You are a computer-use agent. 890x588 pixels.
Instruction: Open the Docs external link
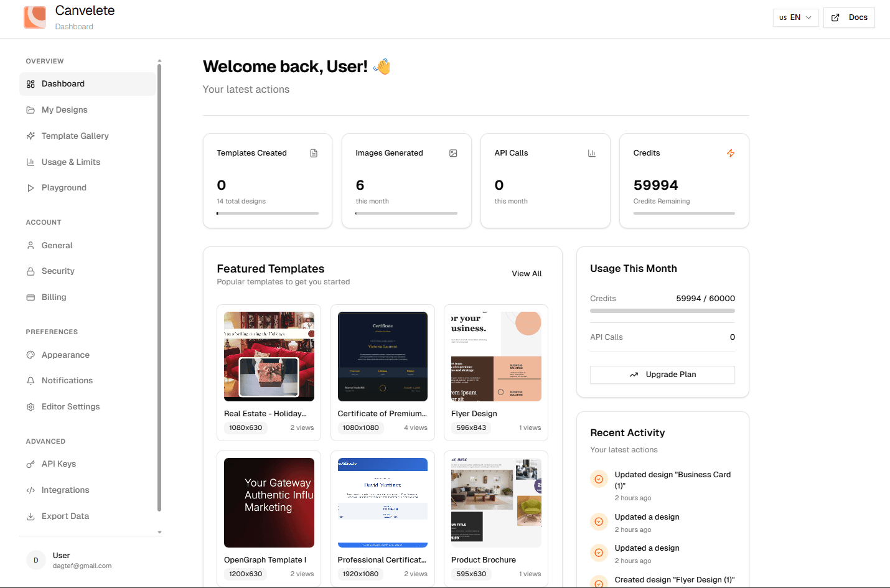coord(849,17)
